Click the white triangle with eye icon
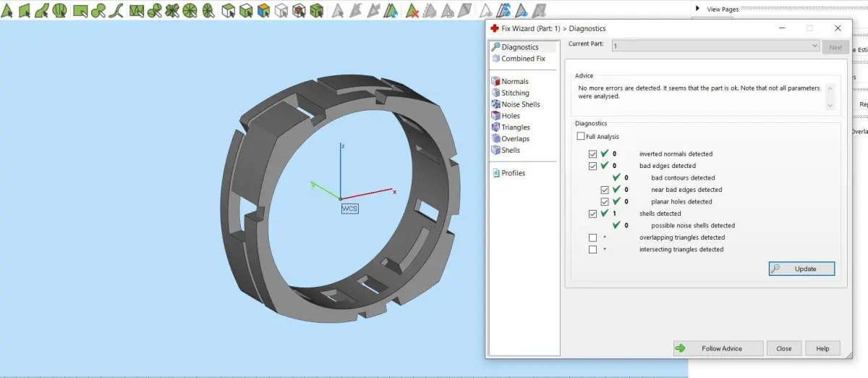 (485, 10)
